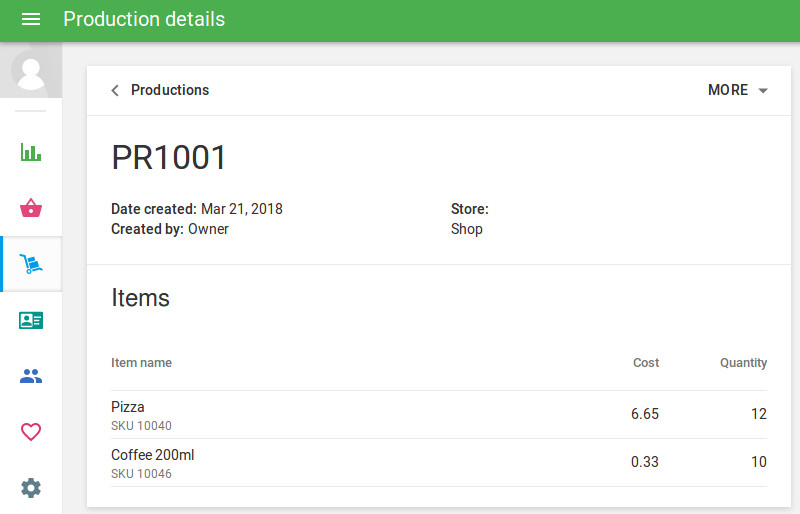Screen dimensions: 800x514
Task: Open the hamburger navigation menu
Action: point(31,20)
